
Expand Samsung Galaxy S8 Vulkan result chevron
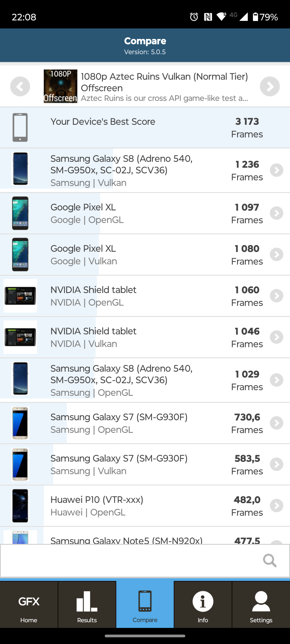click(x=276, y=170)
